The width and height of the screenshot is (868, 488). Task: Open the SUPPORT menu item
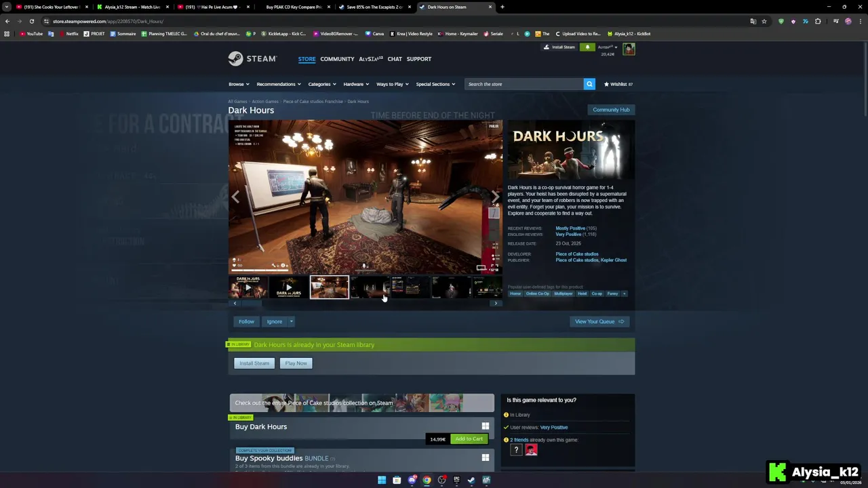(418, 59)
